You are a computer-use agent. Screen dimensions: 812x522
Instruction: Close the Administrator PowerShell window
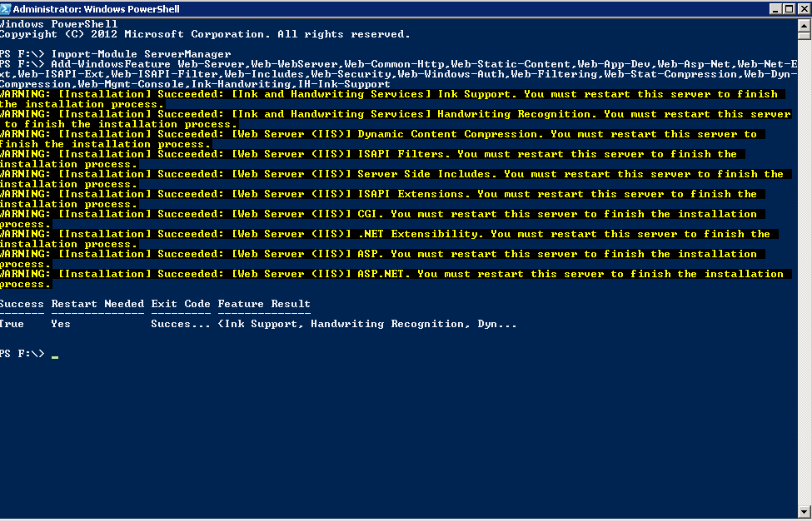click(804, 7)
